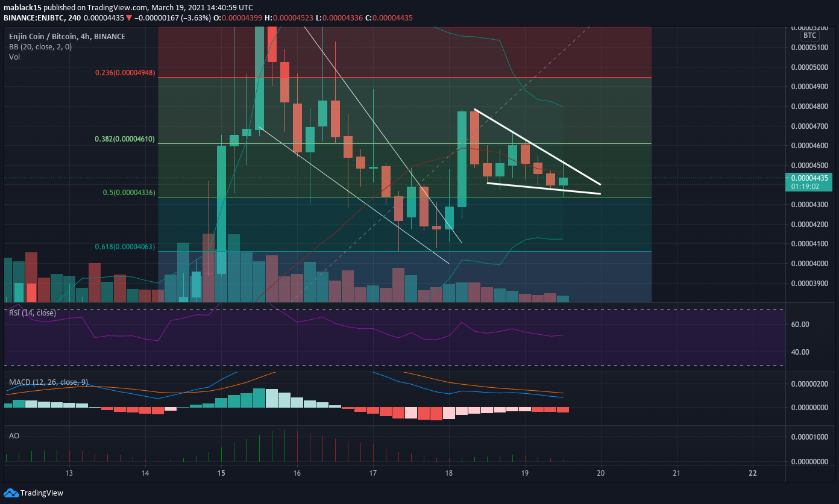The height and width of the screenshot is (504, 839).
Task: Click price axis value 0.00004800
Action: coord(809,107)
